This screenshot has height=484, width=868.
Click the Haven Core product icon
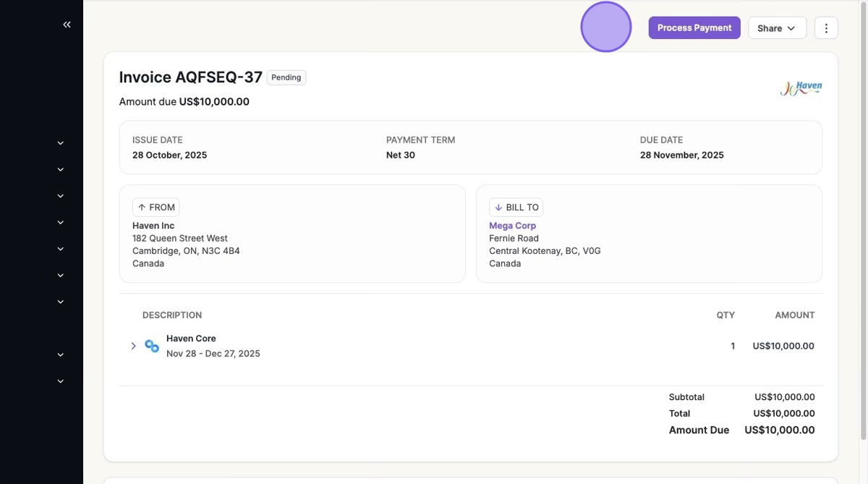click(152, 346)
